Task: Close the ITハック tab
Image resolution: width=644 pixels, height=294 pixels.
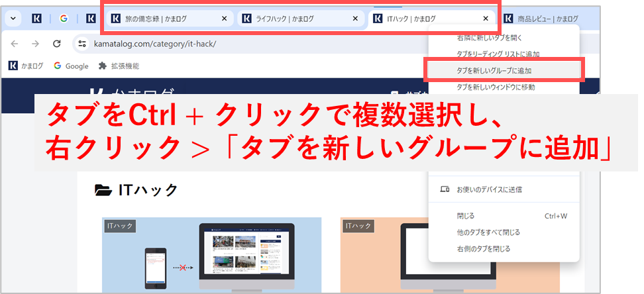Action: tap(486, 19)
